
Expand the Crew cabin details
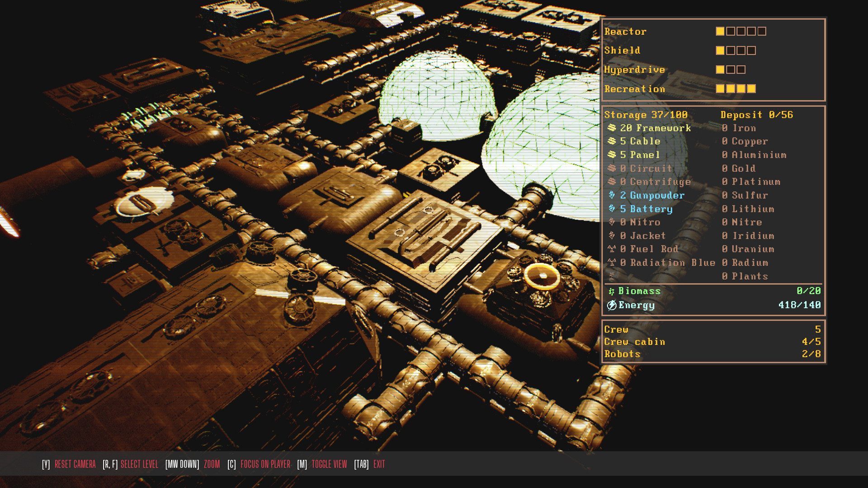[635, 342]
